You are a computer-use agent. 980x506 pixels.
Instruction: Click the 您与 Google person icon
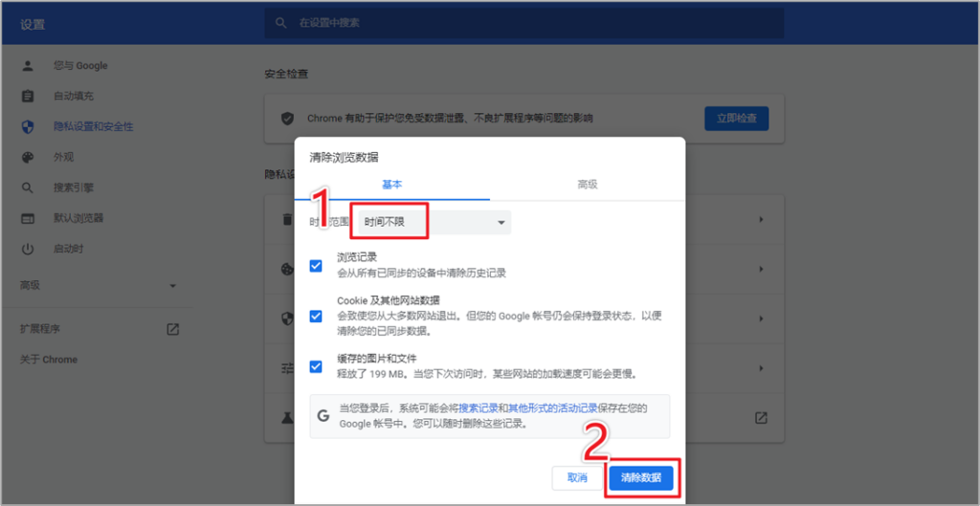coord(28,66)
